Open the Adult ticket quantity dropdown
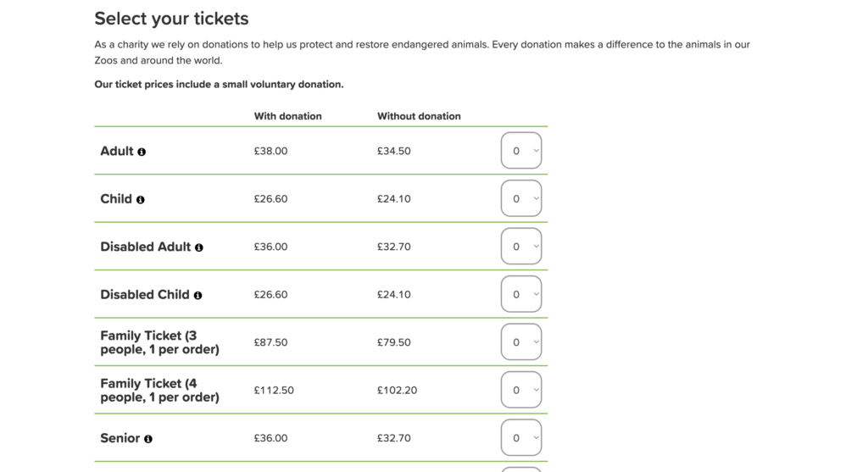Viewport: 868px width, 472px height. 521,151
